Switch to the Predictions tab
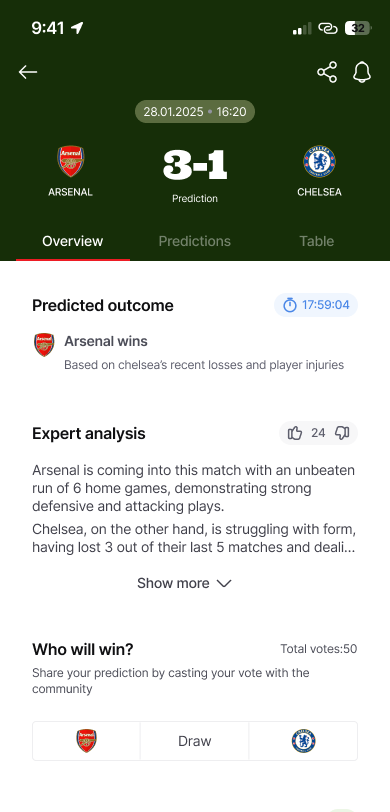 coord(195,241)
